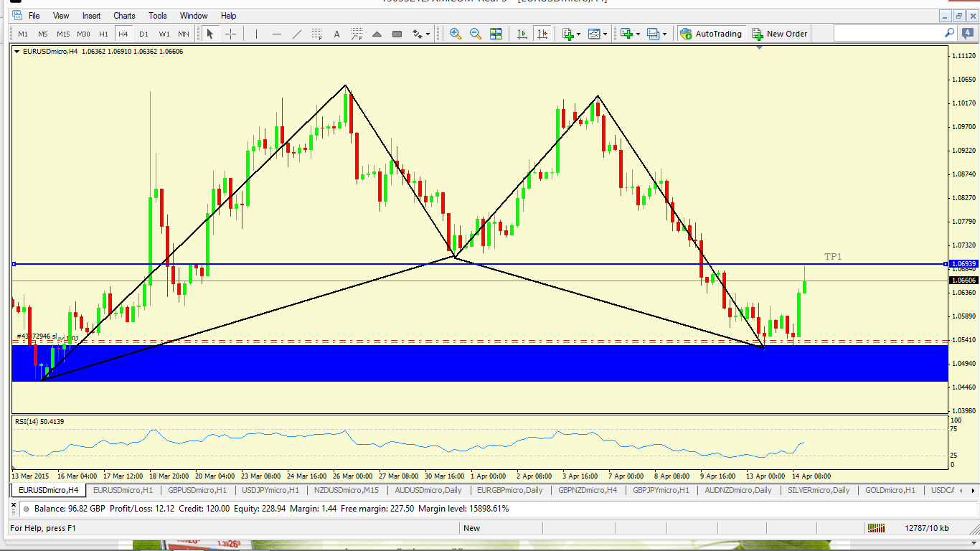Image resolution: width=980 pixels, height=551 pixels.
Task: Select the horizontal line drawing tool
Action: (277, 34)
